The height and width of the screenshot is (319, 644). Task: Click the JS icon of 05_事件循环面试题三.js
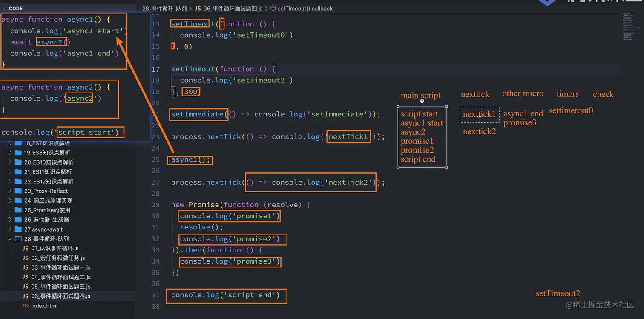click(x=26, y=287)
